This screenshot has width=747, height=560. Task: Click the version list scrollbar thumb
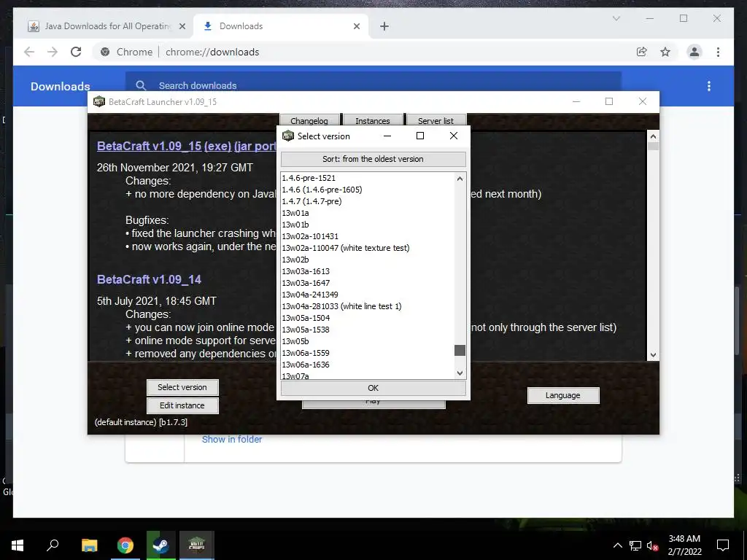point(460,351)
